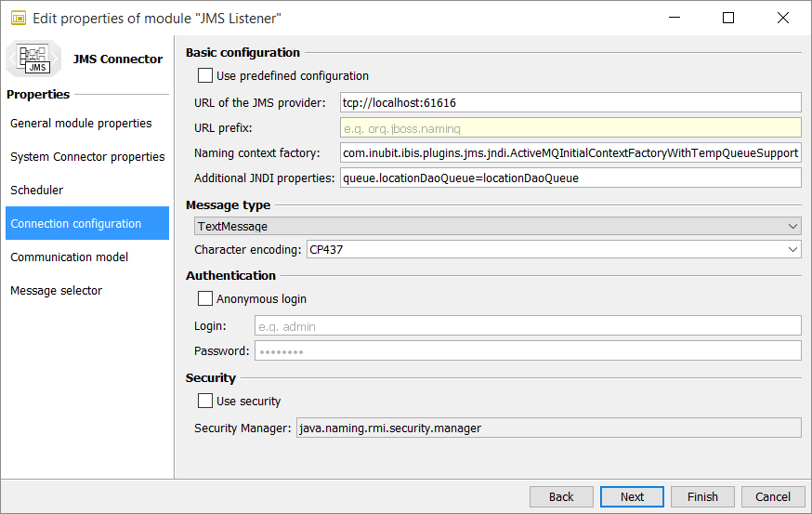Click the Back button
The width and height of the screenshot is (812, 514).
tap(561, 496)
